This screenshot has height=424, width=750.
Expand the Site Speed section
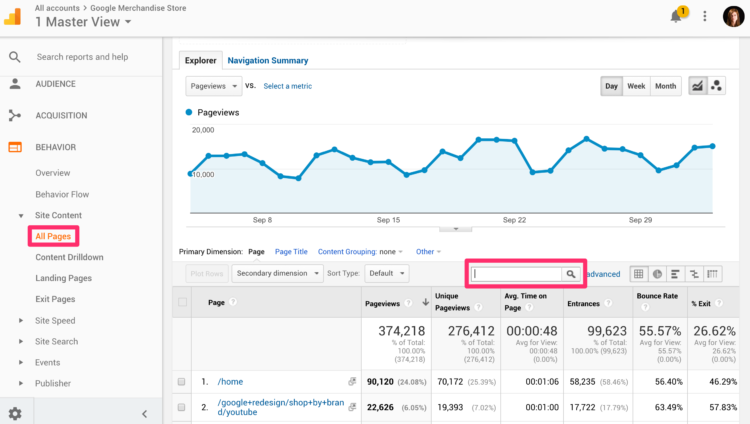[21, 321]
